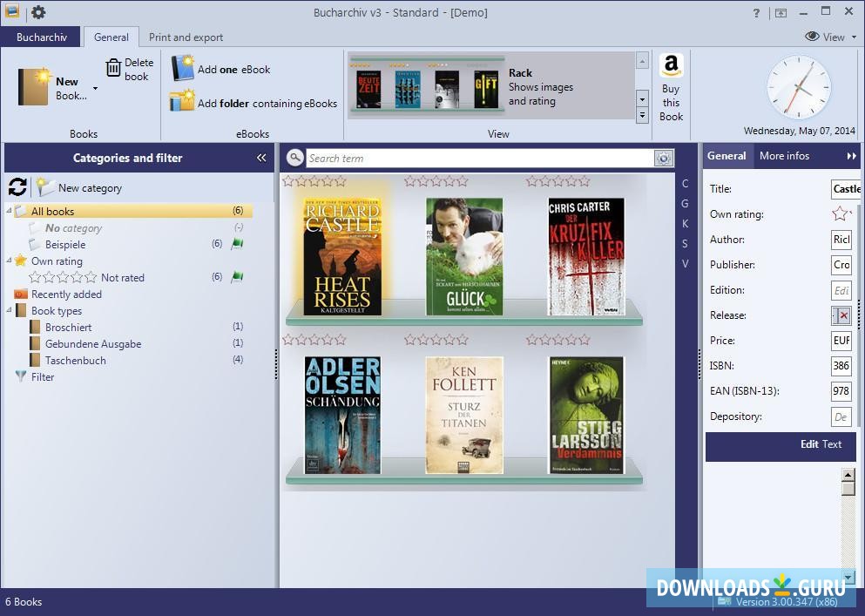Viewport: 865px width, 616px height.
Task: Switch to Print and export tab
Action: click(186, 37)
